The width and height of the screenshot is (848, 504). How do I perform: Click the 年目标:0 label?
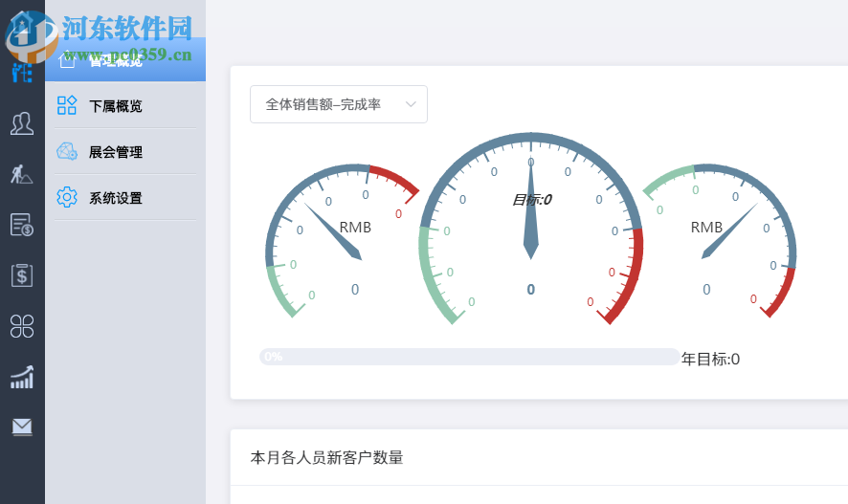(710, 360)
